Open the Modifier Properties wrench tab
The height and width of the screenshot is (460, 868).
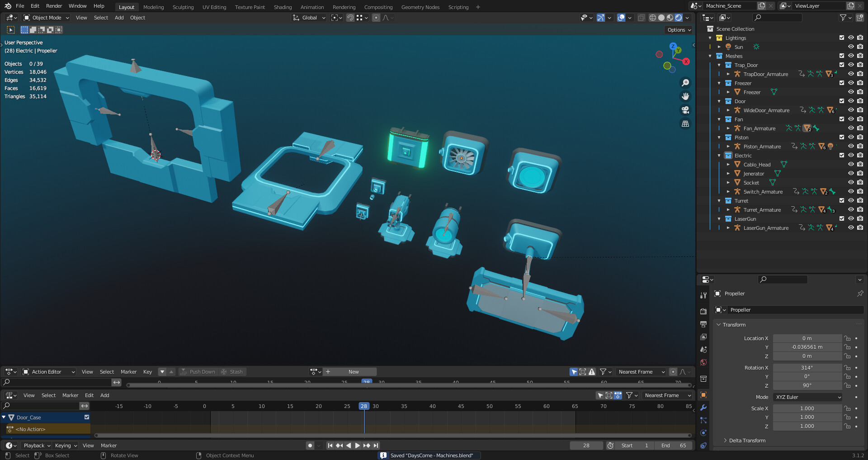(x=703, y=408)
